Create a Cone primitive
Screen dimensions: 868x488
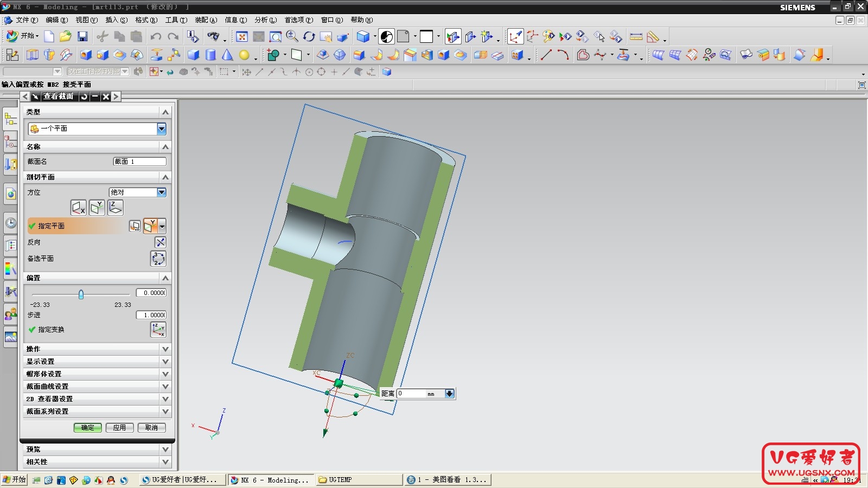pyautogui.click(x=227, y=55)
